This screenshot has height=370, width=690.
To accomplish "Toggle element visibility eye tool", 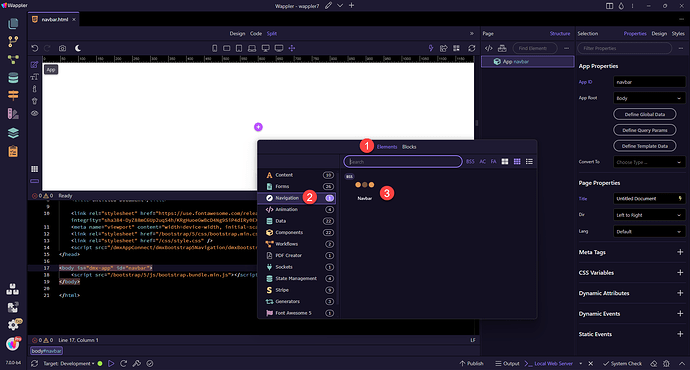I will pyautogui.click(x=34, y=113).
